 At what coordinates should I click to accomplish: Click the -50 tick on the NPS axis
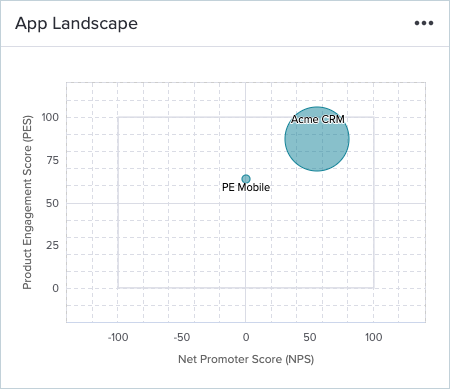pyautogui.click(x=182, y=337)
